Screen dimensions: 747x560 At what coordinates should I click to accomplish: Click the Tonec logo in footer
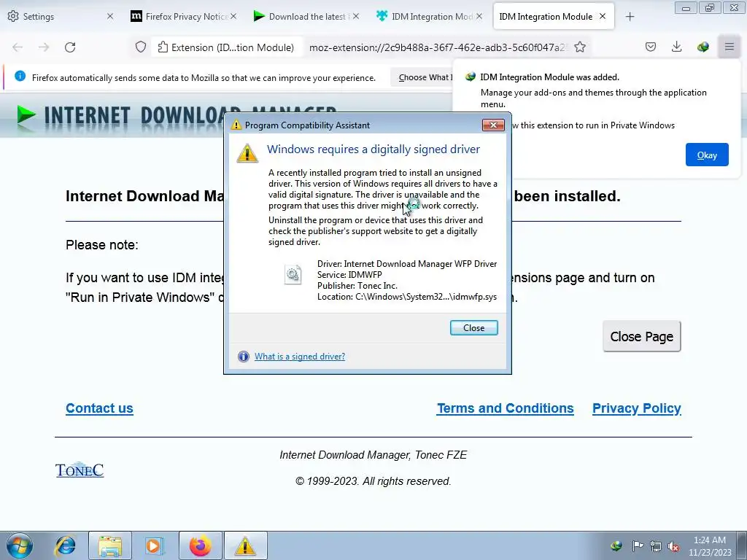pos(79,470)
